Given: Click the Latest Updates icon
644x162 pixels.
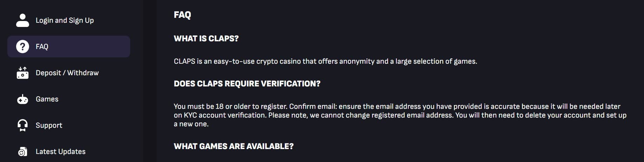Looking at the screenshot, I should click(23, 152).
